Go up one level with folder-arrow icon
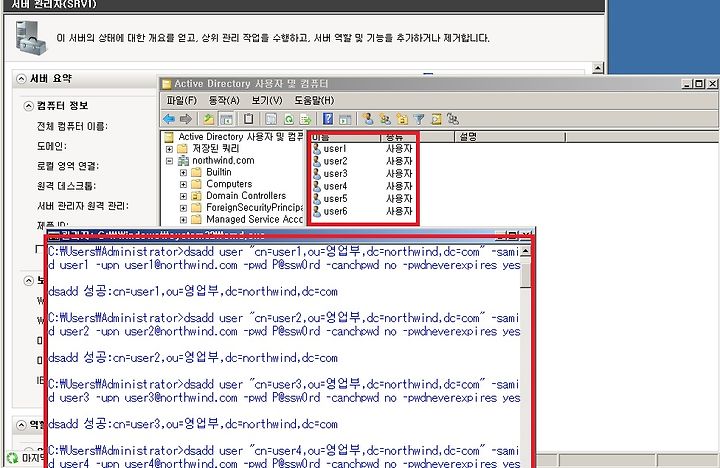The height and width of the screenshot is (468, 720). (209, 119)
